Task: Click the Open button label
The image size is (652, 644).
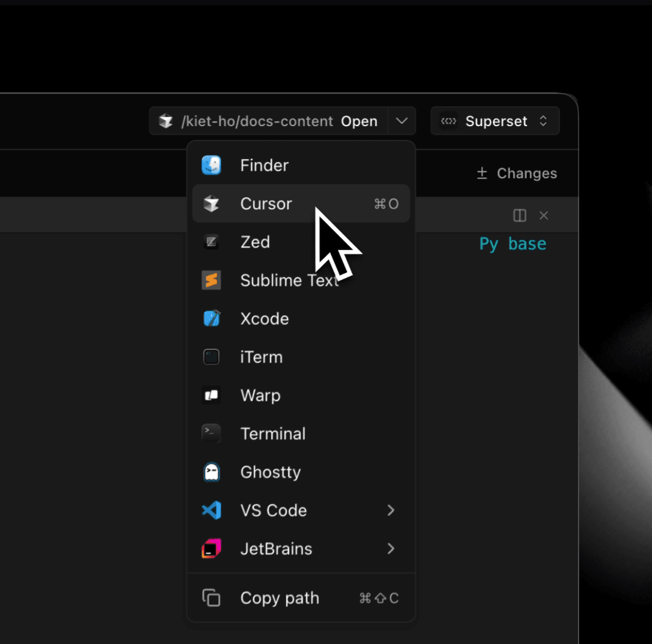Action: coord(360,121)
